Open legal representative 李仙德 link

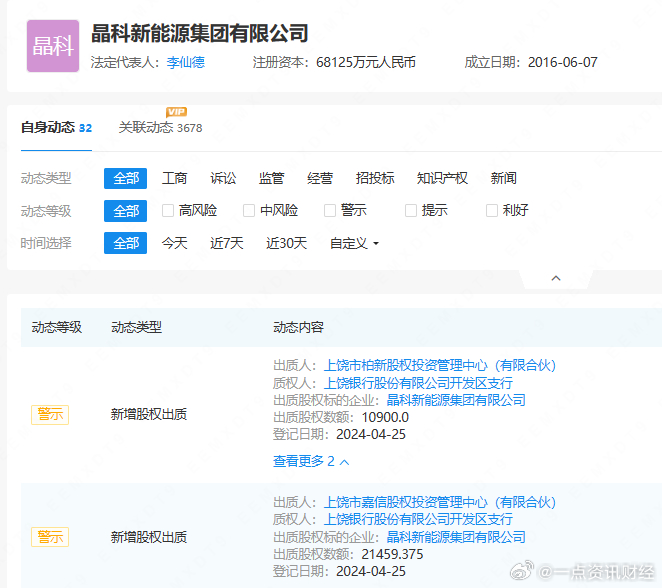coord(185,62)
